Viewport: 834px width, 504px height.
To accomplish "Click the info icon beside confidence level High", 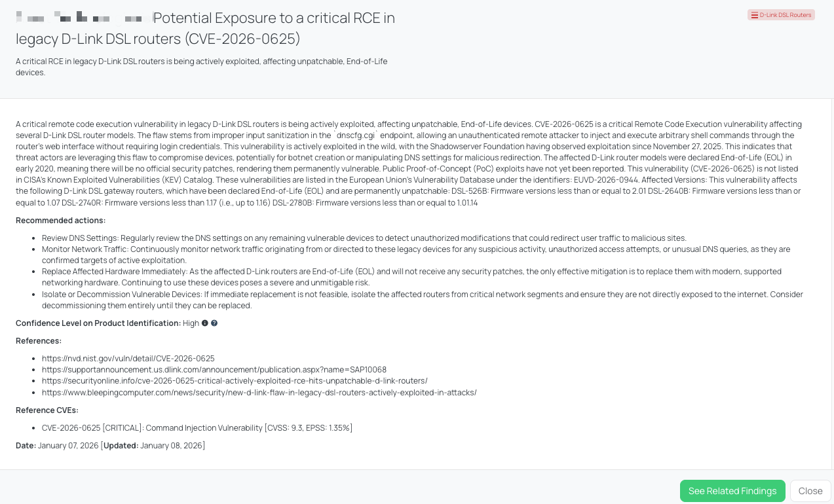I will tap(205, 323).
